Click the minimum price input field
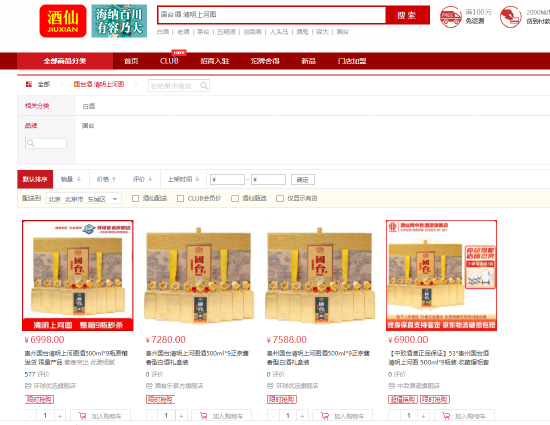The height and width of the screenshot is (425, 550). tap(227, 180)
